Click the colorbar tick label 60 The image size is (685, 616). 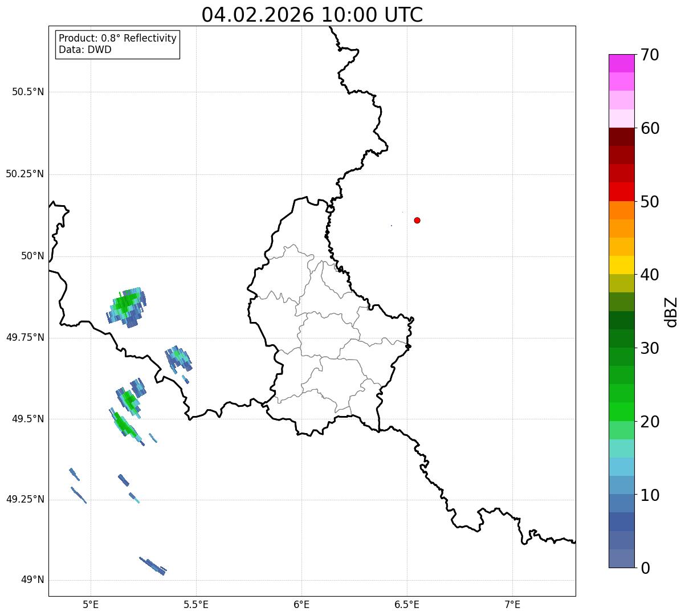click(x=650, y=128)
